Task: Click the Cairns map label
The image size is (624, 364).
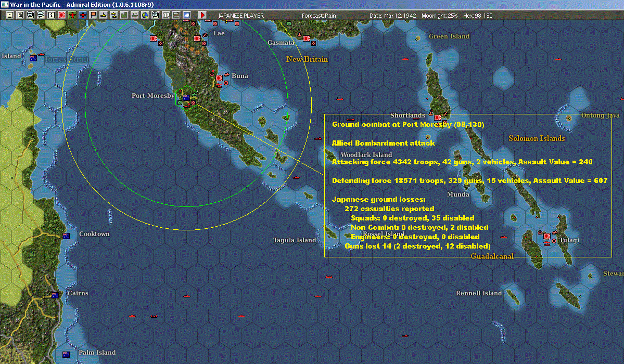Action: (78, 293)
